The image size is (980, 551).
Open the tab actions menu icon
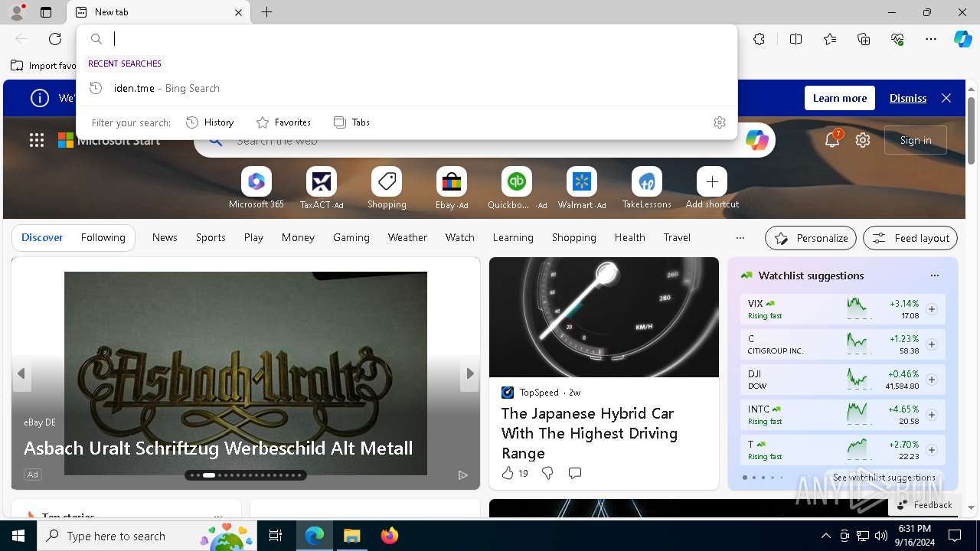(46, 12)
